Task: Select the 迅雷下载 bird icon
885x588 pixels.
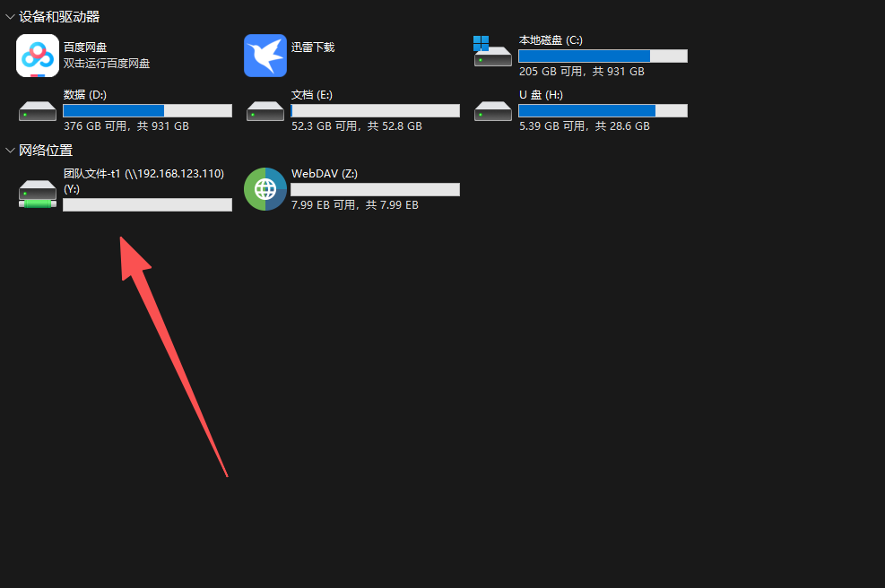Action: [x=265, y=56]
